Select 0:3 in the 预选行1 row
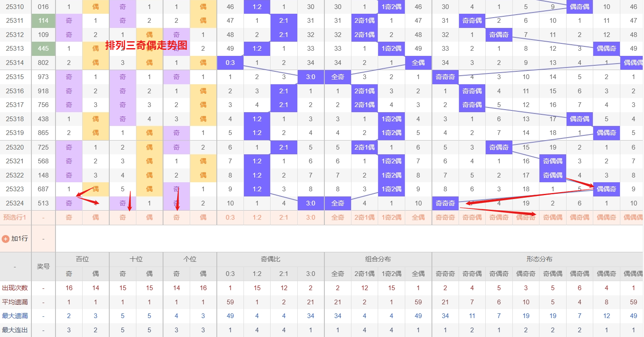This screenshot has height=337, width=644. point(230,218)
